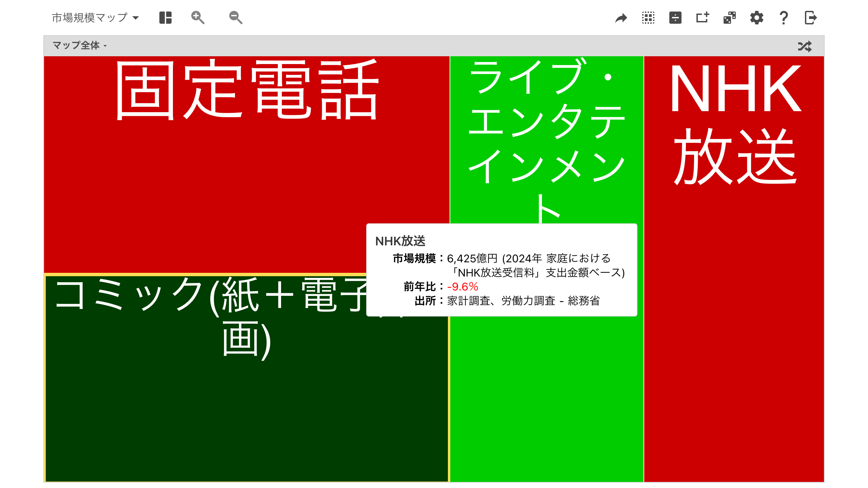Open settings via the gear icon
Viewport: 868px width, 488px height.
(757, 18)
